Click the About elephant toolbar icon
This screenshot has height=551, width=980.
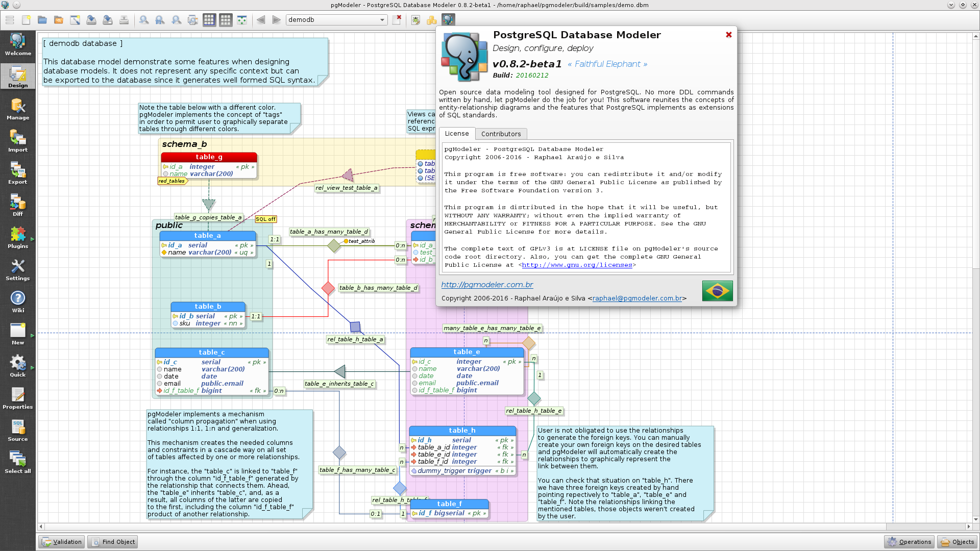(448, 20)
